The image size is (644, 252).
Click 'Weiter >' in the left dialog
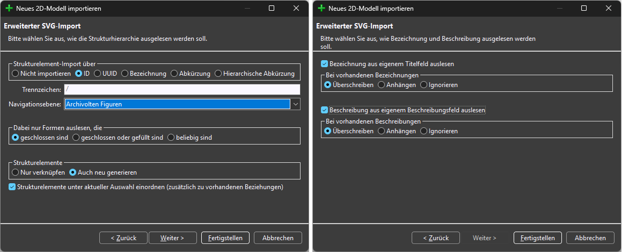[x=173, y=237]
